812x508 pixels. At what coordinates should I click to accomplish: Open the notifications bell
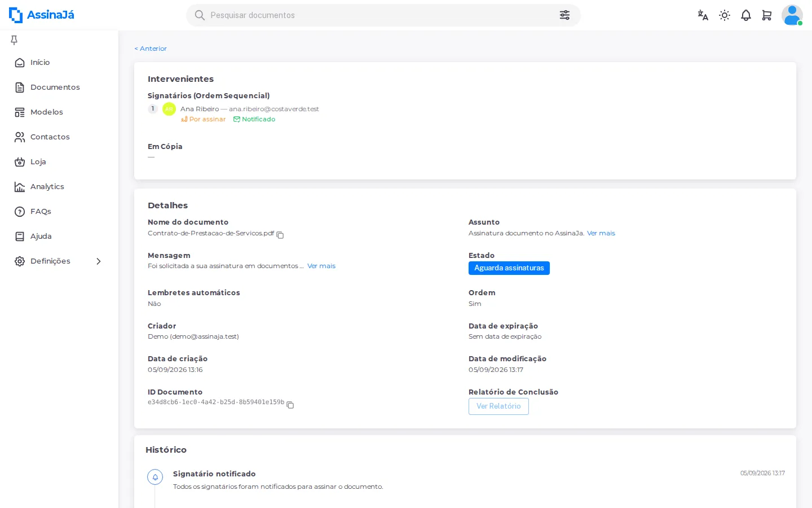tap(746, 15)
